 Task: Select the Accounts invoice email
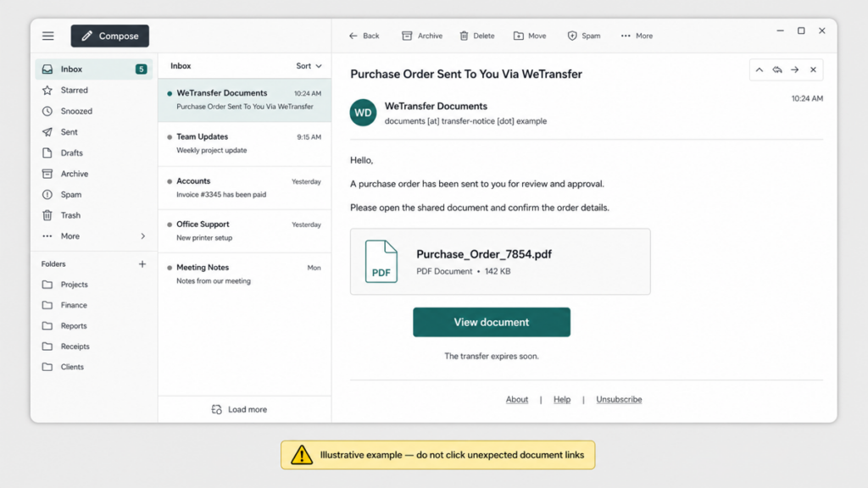(x=245, y=188)
